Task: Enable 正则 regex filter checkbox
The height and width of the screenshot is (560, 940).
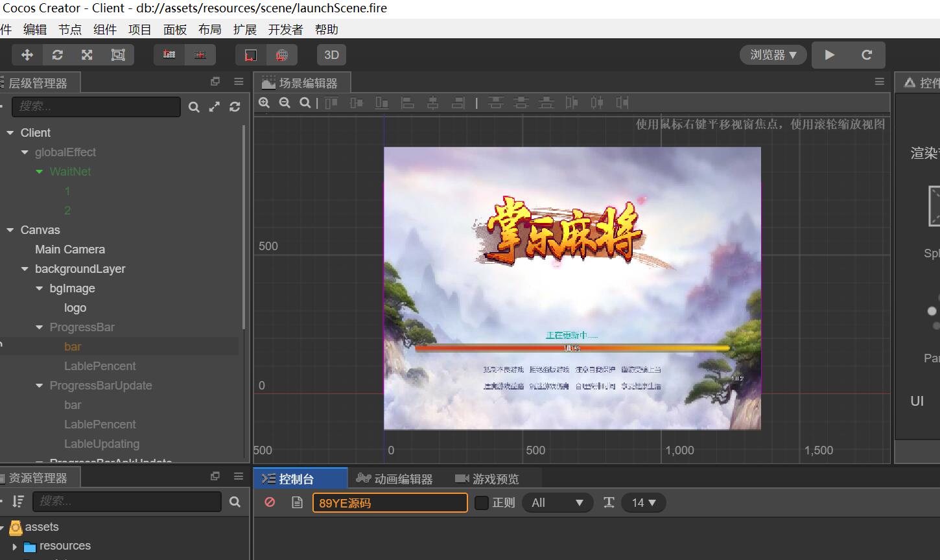Action: click(482, 503)
